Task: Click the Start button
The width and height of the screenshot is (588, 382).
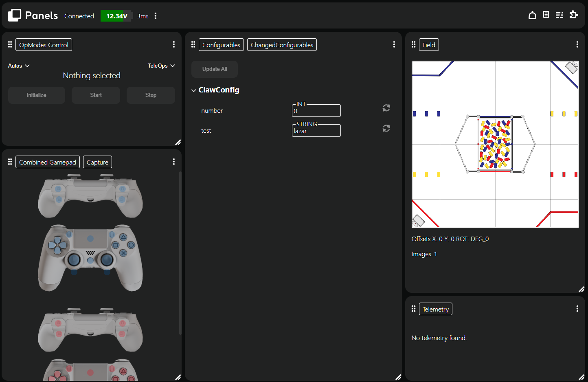Action: [x=96, y=95]
